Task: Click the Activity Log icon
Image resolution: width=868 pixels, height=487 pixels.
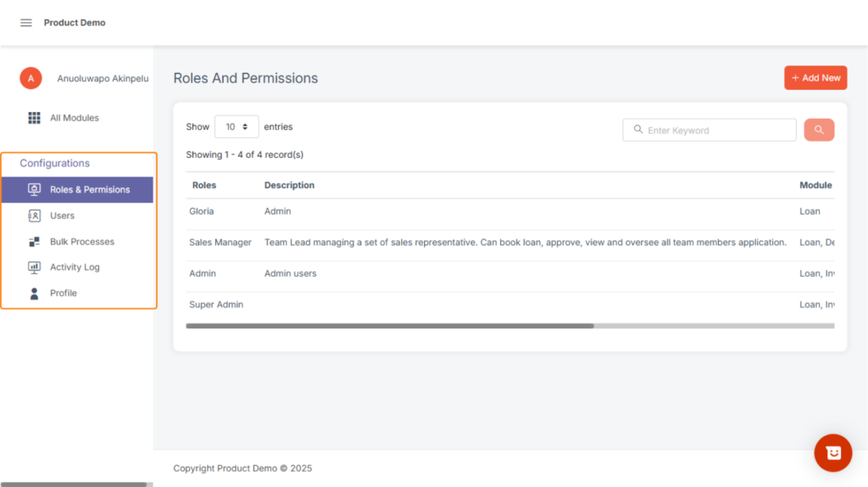Action: [x=34, y=267]
